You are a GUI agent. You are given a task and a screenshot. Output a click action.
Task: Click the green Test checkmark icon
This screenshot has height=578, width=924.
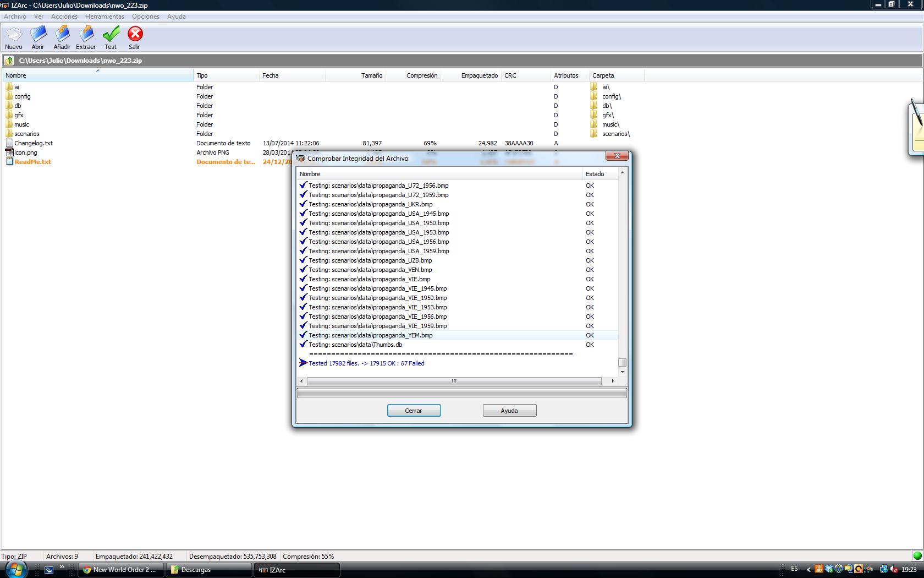click(x=111, y=35)
